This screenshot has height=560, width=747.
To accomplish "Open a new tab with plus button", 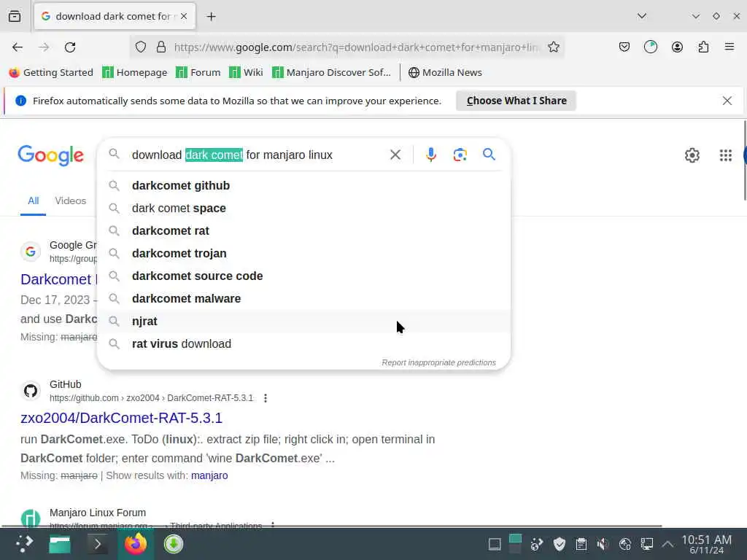I will click(211, 17).
